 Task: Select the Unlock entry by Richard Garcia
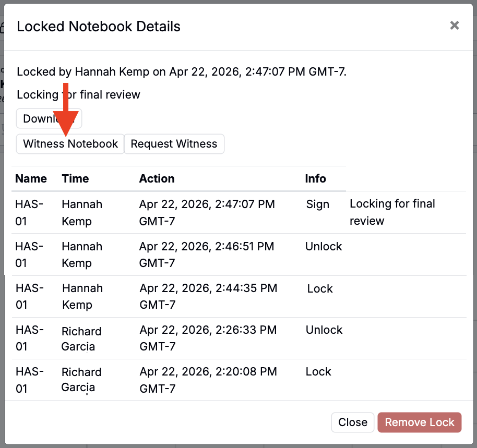324,330
